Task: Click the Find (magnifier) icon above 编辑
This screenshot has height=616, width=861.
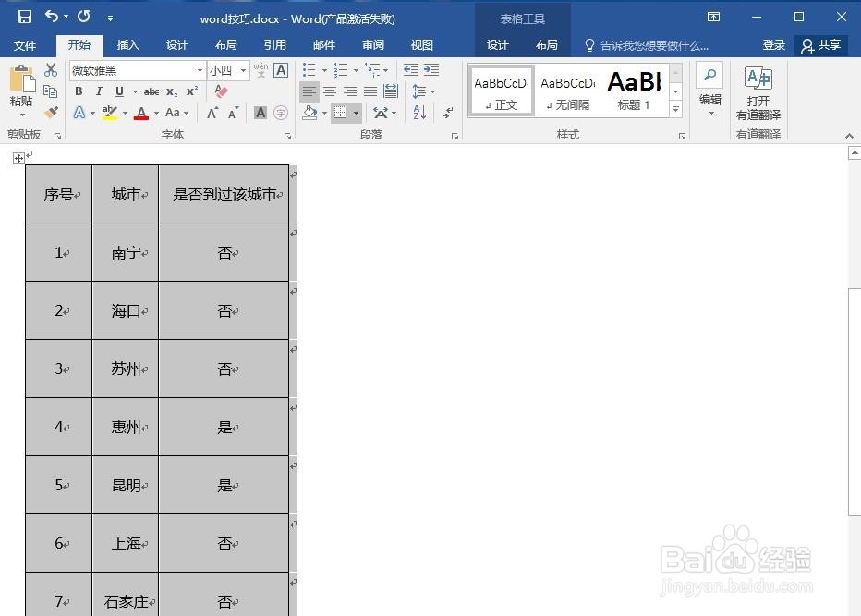Action: [x=709, y=78]
